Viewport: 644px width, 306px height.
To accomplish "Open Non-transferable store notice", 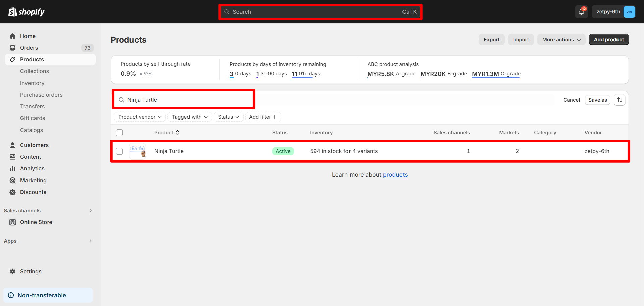I will coord(48,295).
